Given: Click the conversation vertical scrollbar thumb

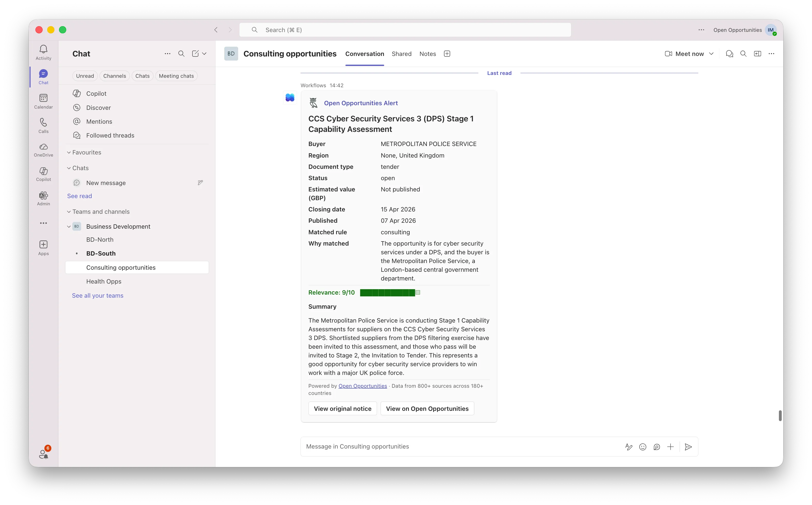Looking at the screenshot, I should [780, 415].
